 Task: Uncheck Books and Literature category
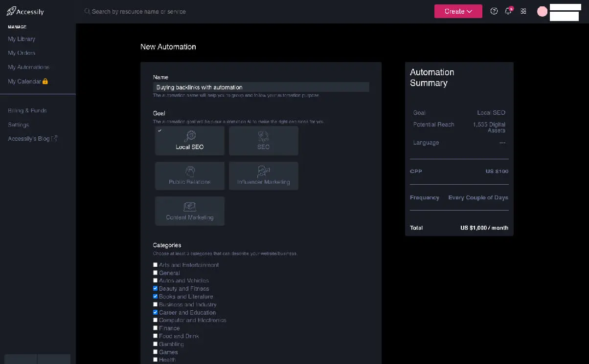click(156, 296)
